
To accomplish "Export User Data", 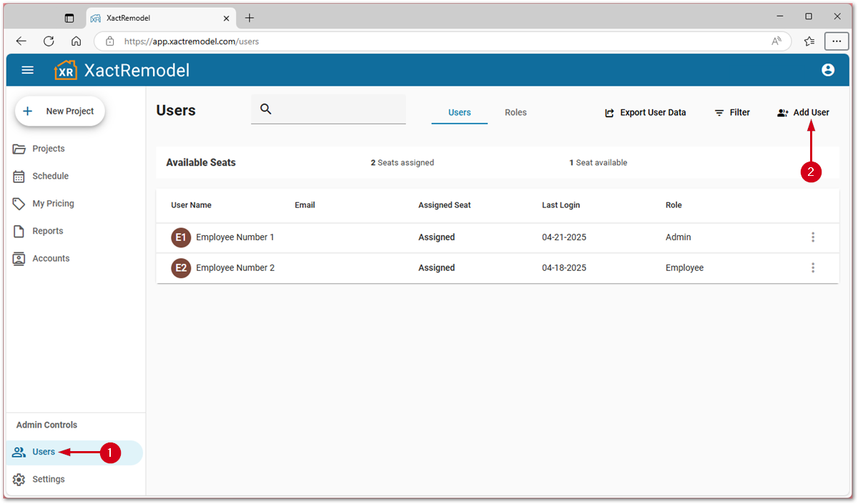I will point(645,112).
